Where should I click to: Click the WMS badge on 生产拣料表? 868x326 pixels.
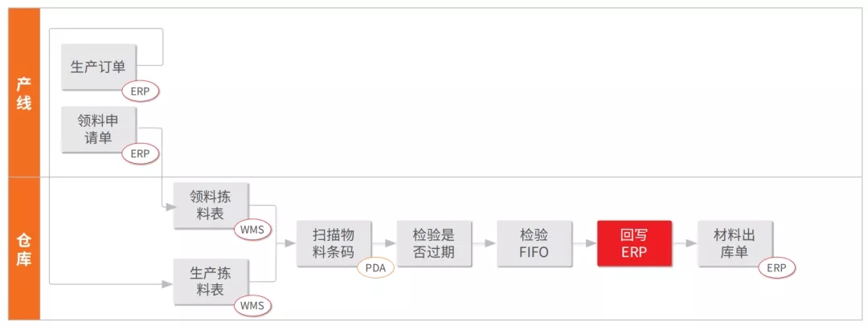[x=252, y=306]
